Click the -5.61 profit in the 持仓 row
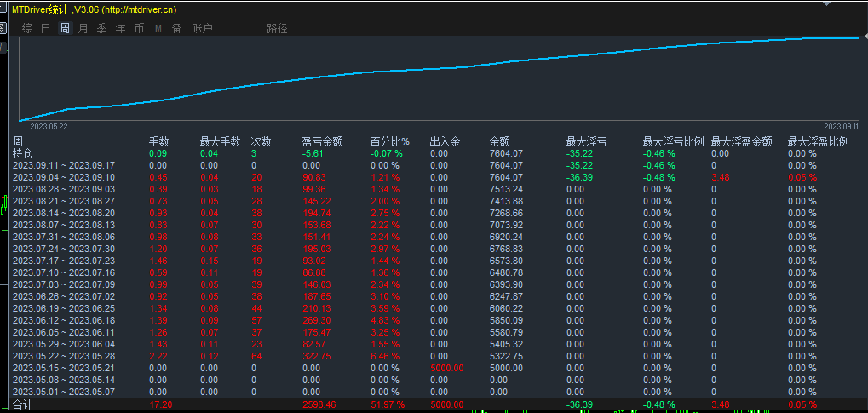868x413 pixels. coord(313,153)
